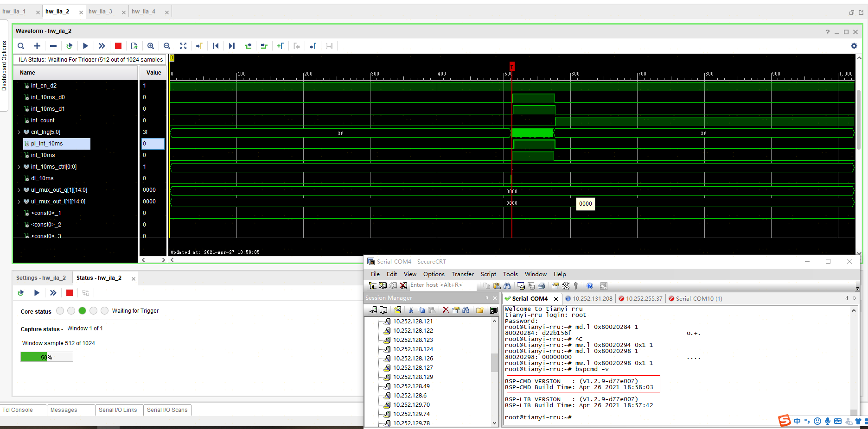This screenshot has width=868, height=429.
Task: Collapse the int_10ms_ctrl[0:0] signal
Action: coord(19,167)
